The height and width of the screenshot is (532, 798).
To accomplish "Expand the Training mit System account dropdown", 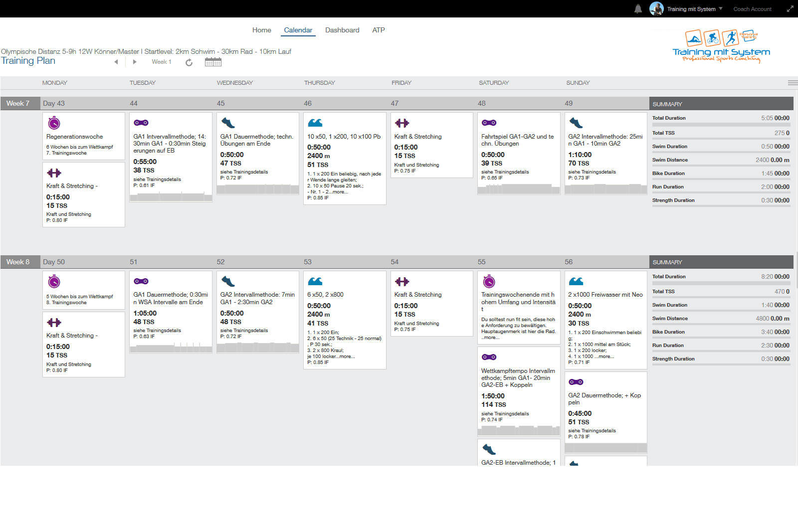I will pyautogui.click(x=721, y=8).
